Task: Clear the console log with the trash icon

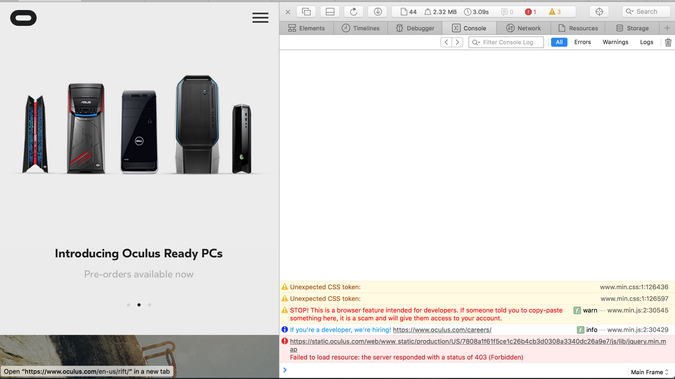Action: pos(668,42)
